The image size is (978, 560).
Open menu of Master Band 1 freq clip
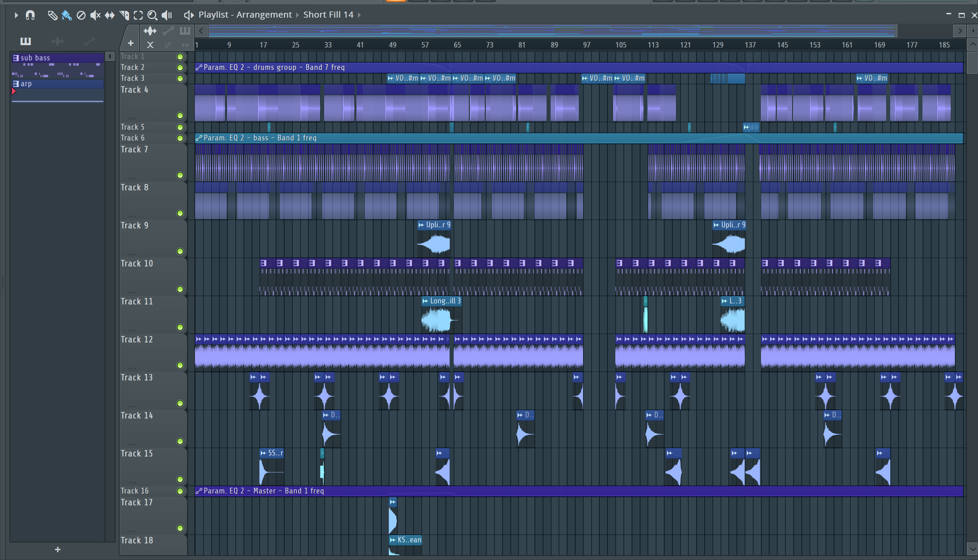tap(199, 491)
